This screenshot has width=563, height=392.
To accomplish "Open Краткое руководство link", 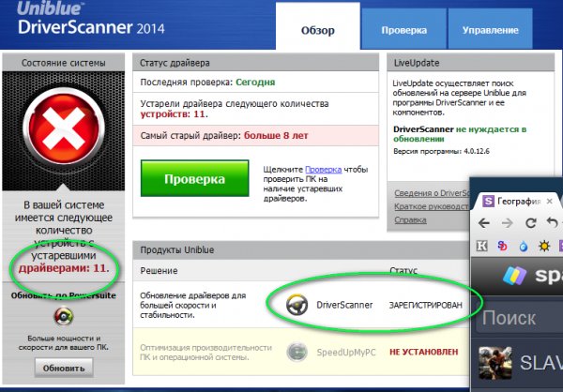I will (x=432, y=206).
